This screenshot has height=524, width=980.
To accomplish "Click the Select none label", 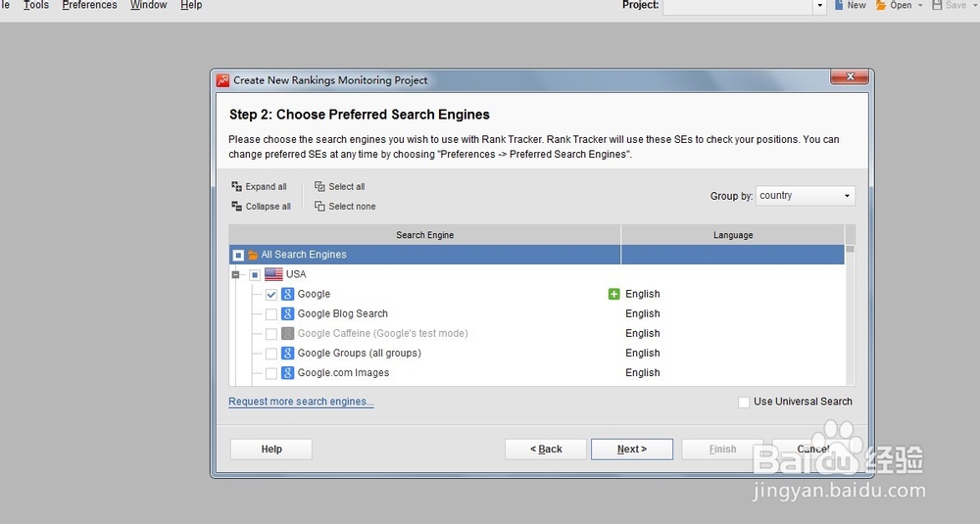I will (352, 206).
